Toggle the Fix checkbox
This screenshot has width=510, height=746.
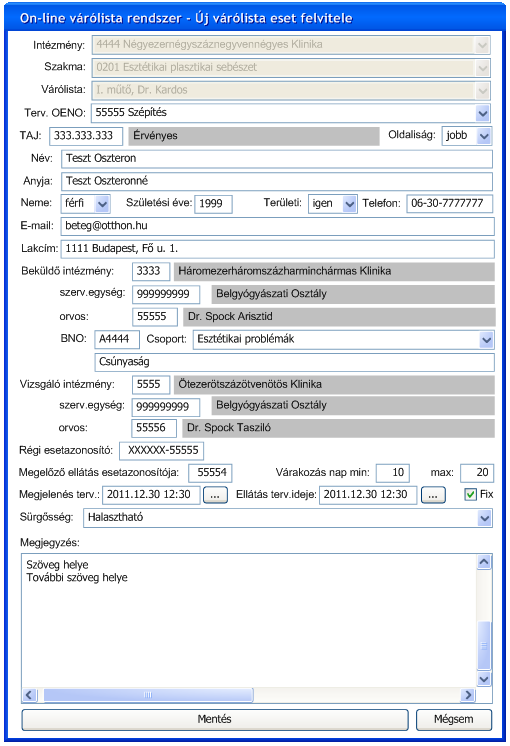pos(470,494)
